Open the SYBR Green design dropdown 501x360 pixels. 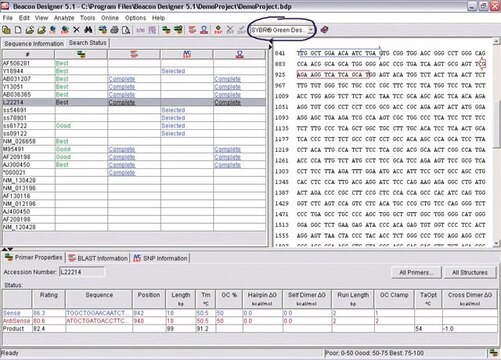click(x=282, y=30)
